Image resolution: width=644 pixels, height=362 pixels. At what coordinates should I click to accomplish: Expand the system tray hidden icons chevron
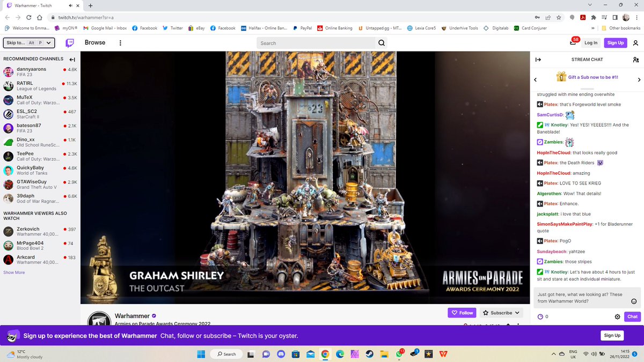(554, 354)
